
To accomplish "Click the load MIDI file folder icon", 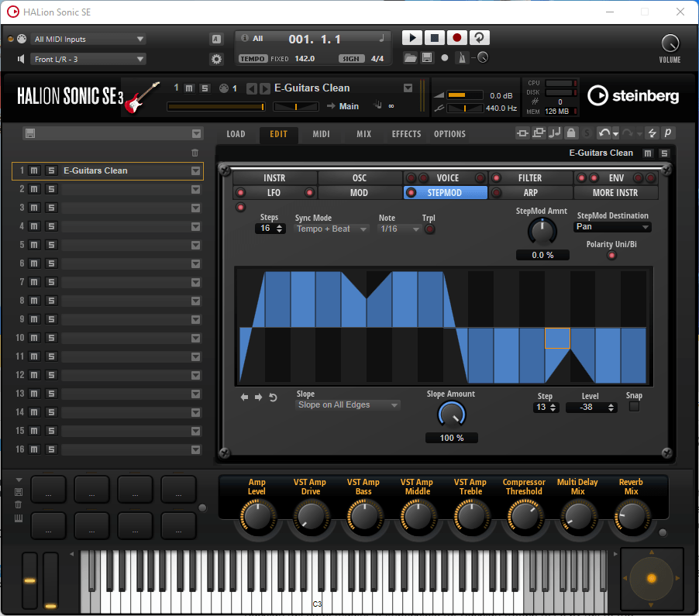I will 410,58.
